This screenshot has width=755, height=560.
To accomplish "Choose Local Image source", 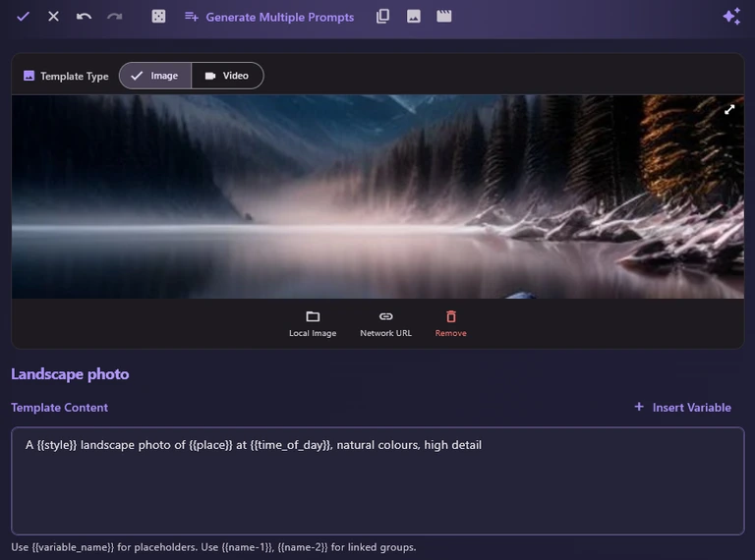I will pyautogui.click(x=313, y=324).
